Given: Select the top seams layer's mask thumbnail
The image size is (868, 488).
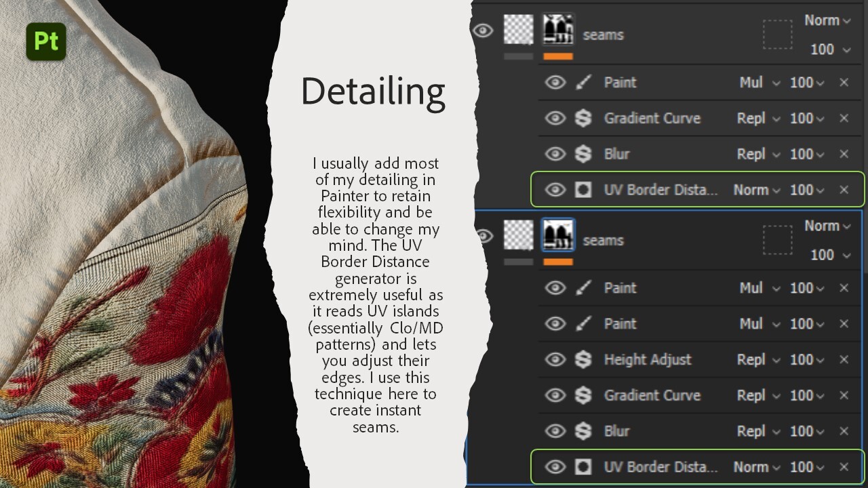Looking at the screenshot, I should 558,30.
